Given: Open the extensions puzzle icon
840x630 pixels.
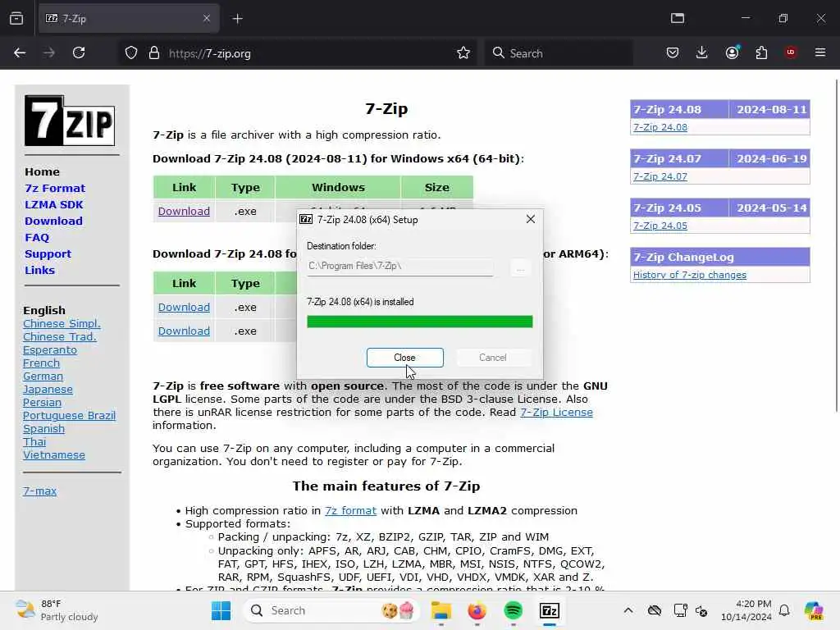Looking at the screenshot, I should tap(761, 53).
